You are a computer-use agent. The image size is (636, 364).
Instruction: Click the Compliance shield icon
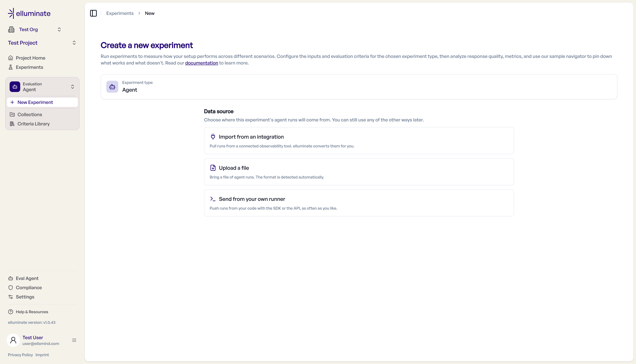tap(10, 288)
